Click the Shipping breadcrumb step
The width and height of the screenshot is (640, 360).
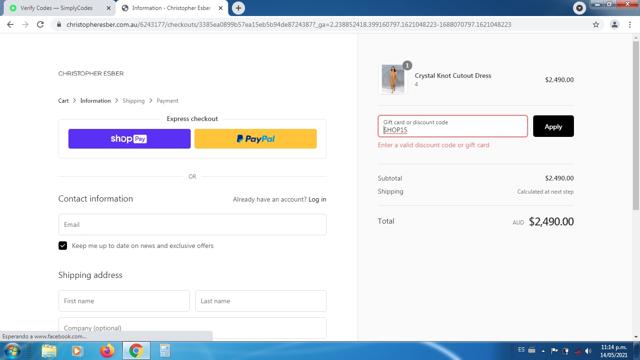[x=133, y=101]
